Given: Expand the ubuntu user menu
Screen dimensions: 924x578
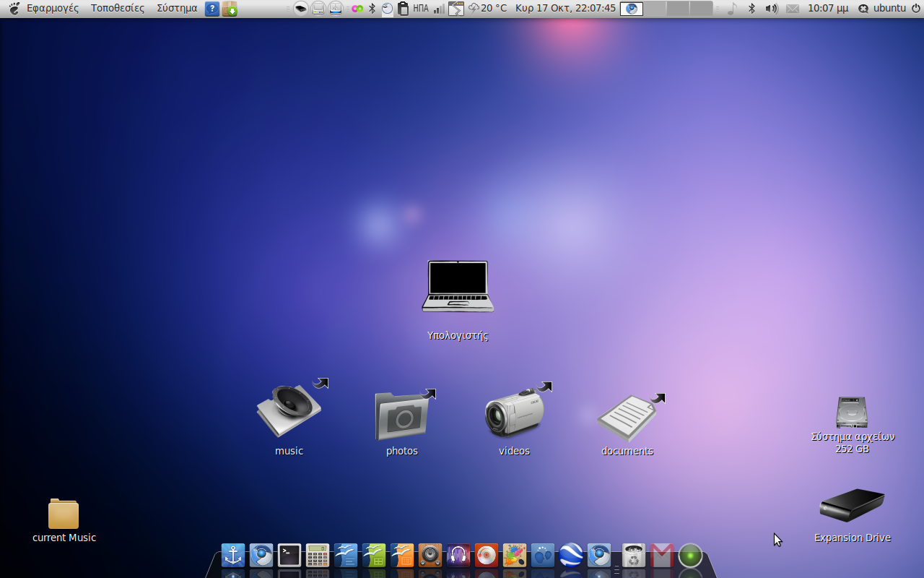Looking at the screenshot, I should pos(882,9).
